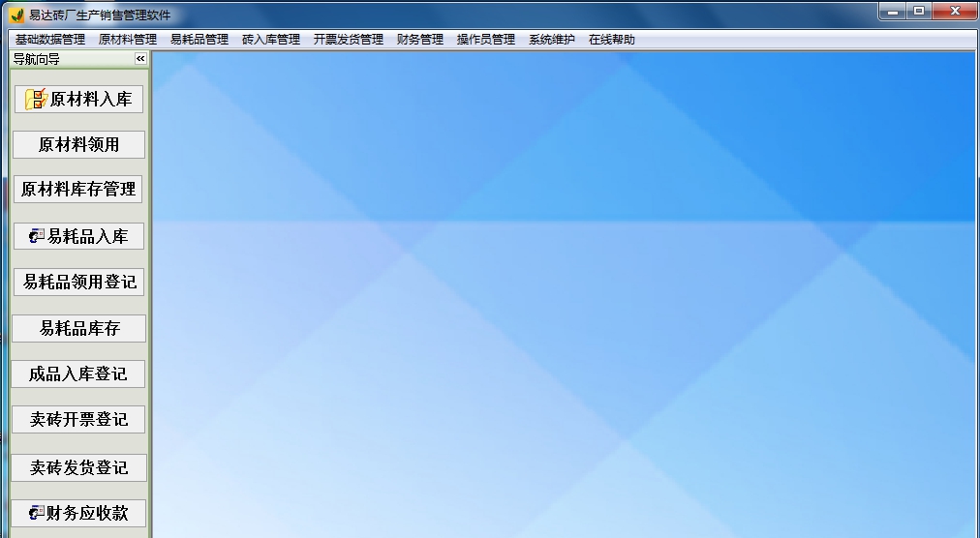Click the 财务应收款 button

78,513
